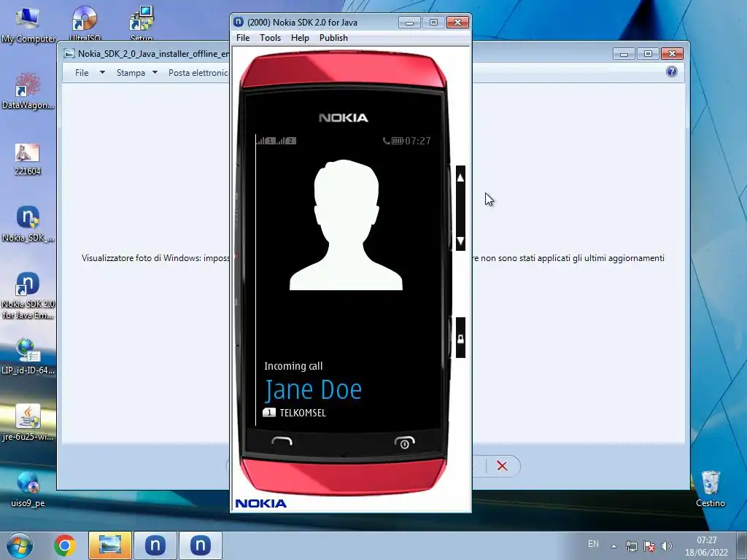
Task: Open the File menu in Nokia SDK window
Action: point(242,38)
